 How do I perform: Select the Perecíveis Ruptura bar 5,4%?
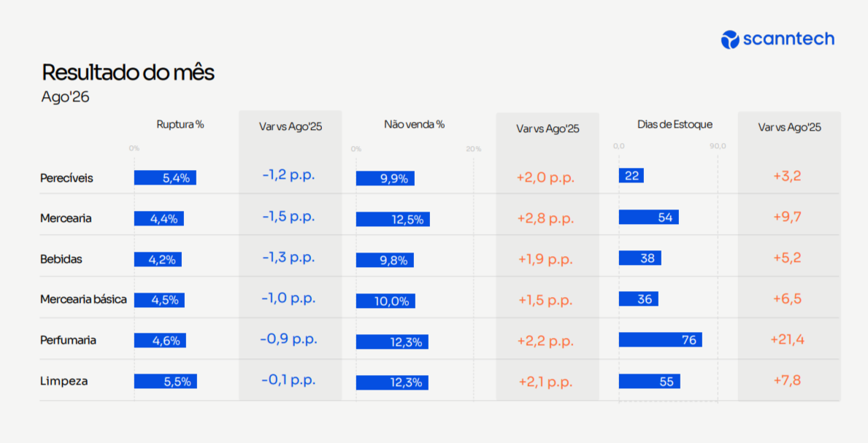(165, 178)
